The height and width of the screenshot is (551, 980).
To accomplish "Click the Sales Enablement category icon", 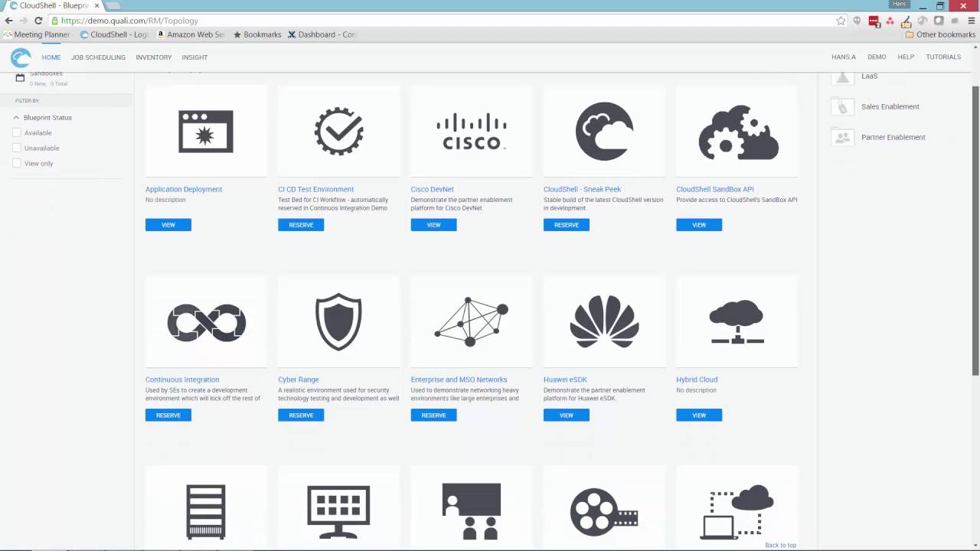I will (x=843, y=107).
